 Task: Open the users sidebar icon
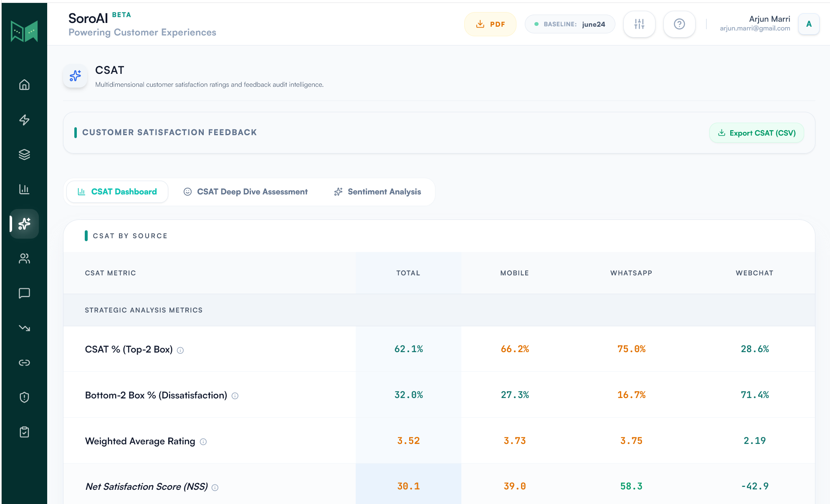tap(24, 259)
